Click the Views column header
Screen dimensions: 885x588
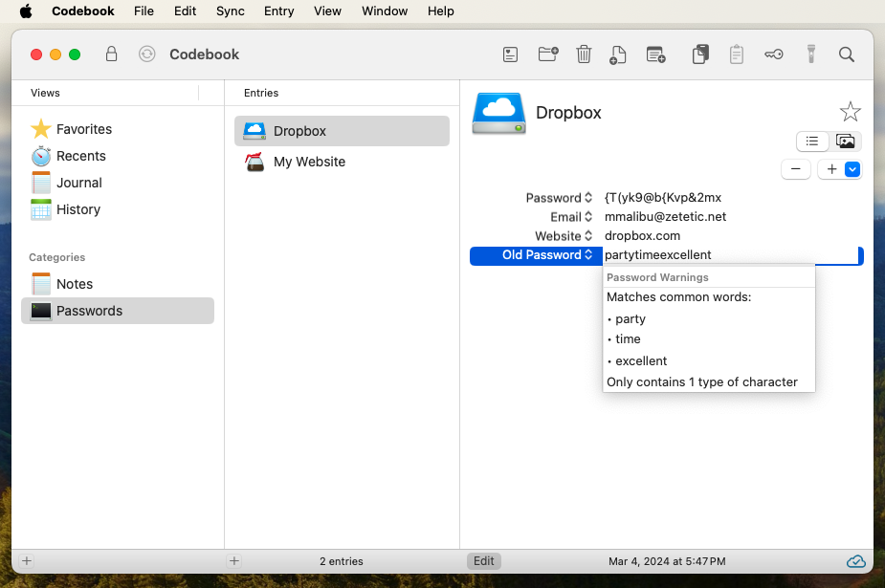point(45,93)
